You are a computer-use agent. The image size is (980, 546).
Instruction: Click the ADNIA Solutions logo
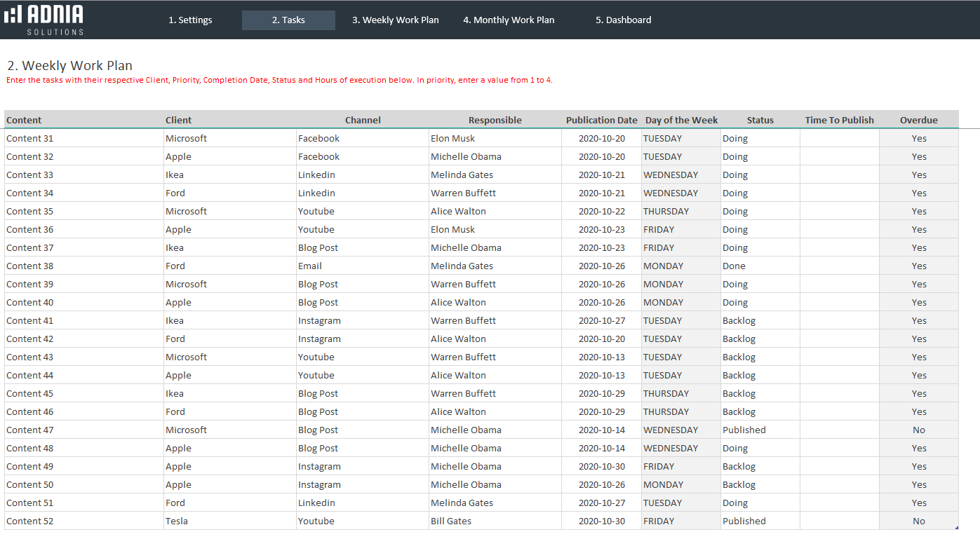(43, 20)
